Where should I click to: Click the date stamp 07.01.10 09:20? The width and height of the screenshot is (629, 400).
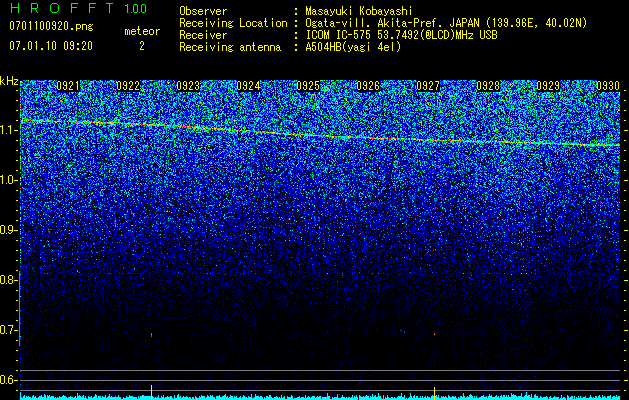click(x=51, y=46)
